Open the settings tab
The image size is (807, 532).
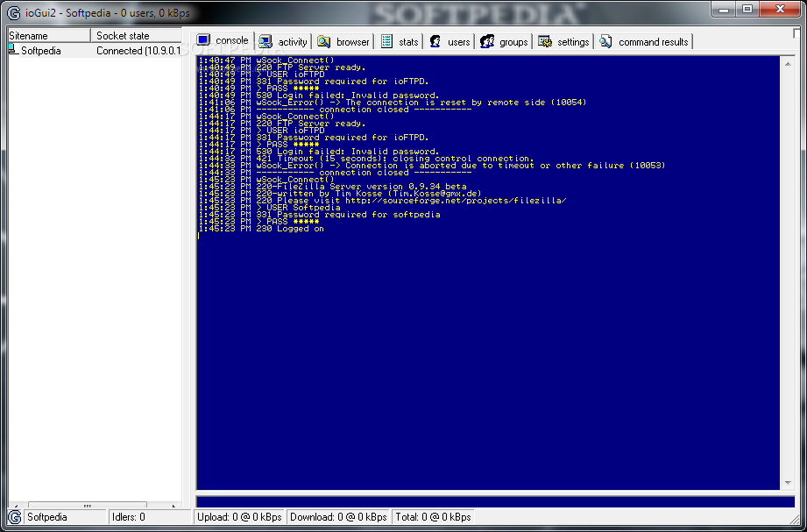pyautogui.click(x=563, y=42)
